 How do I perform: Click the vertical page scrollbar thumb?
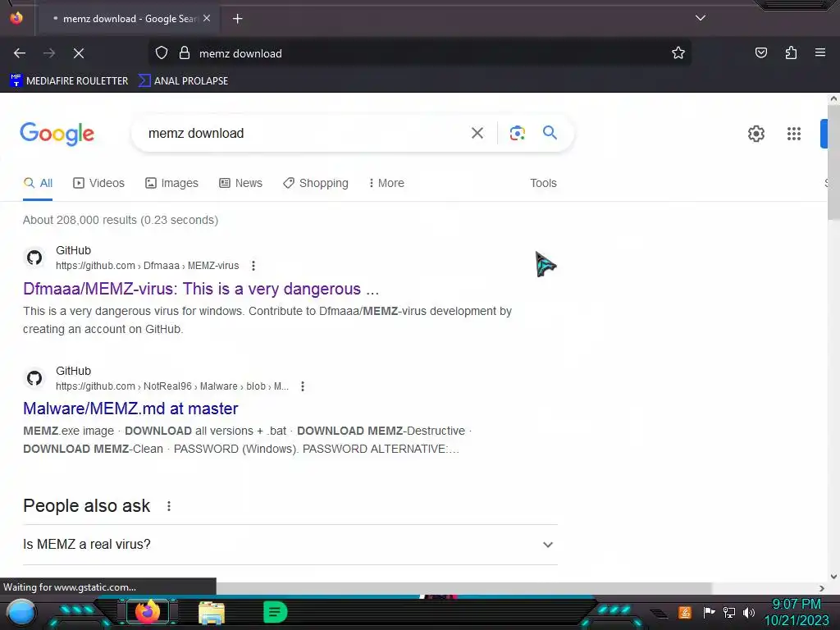pyautogui.click(x=833, y=162)
